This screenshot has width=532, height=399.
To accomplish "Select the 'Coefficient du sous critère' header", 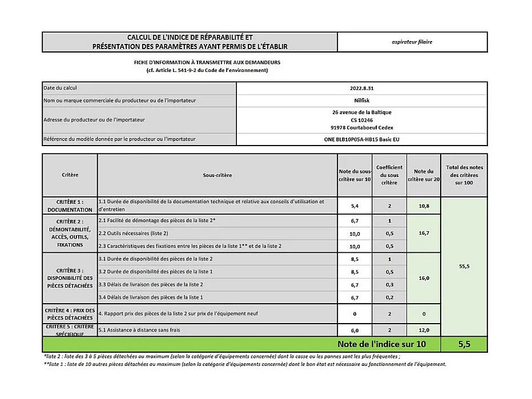I will pyautogui.click(x=389, y=175).
